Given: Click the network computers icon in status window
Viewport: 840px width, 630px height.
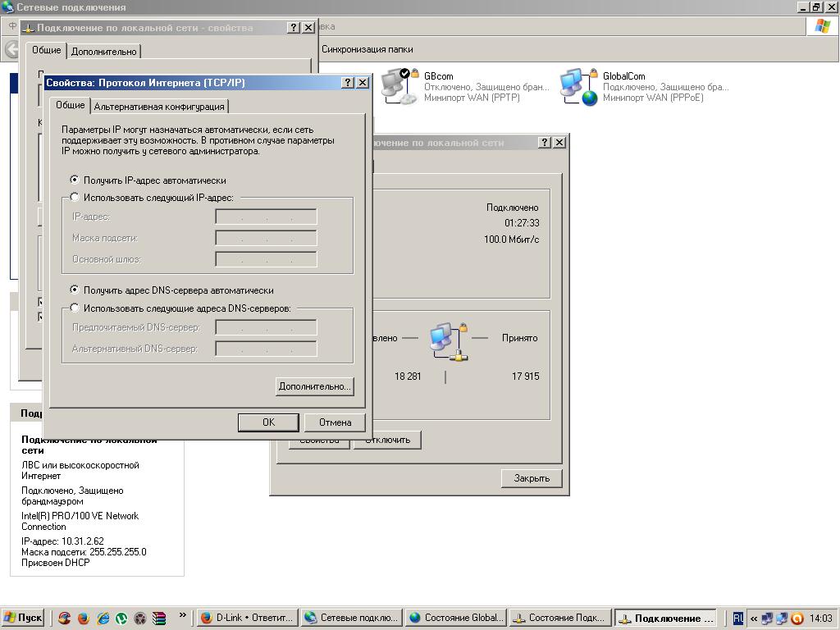Looking at the screenshot, I should (449, 341).
